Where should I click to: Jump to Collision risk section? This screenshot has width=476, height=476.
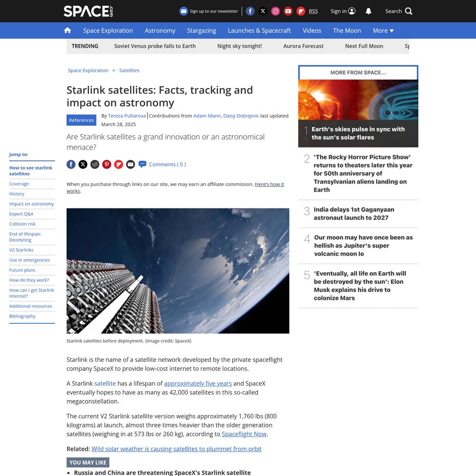pos(22,224)
